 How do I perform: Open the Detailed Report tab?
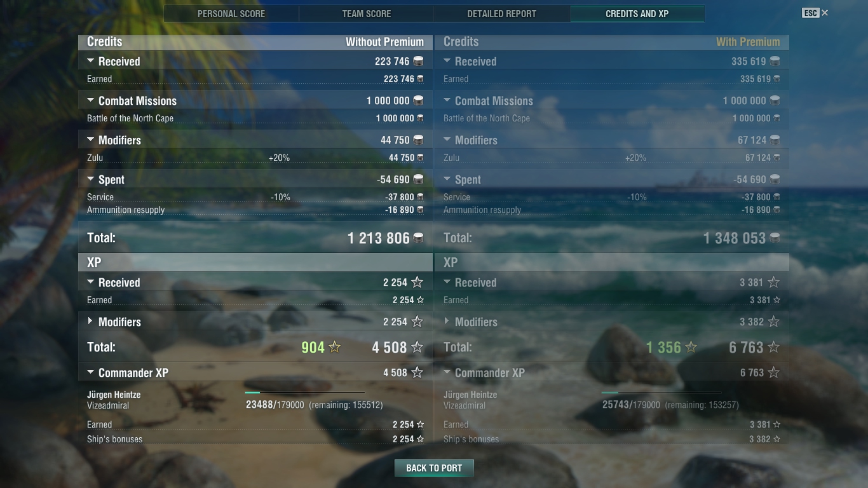[x=502, y=13]
